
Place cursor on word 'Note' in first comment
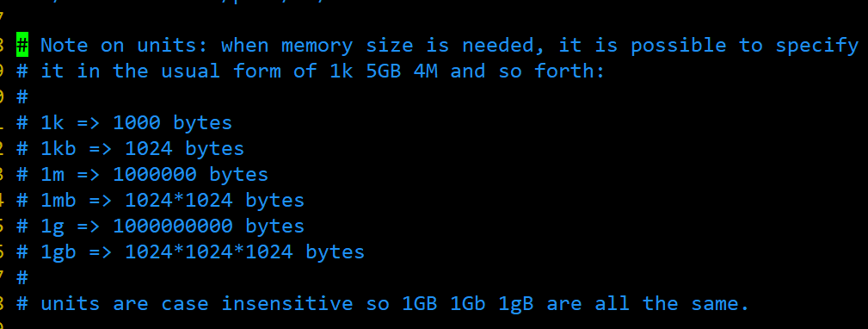tap(65, 45)
